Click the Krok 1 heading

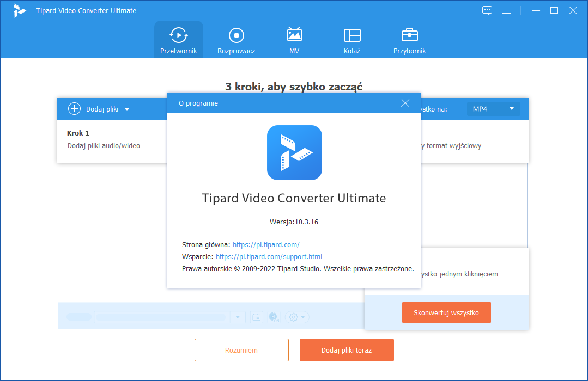coord(78,133)
